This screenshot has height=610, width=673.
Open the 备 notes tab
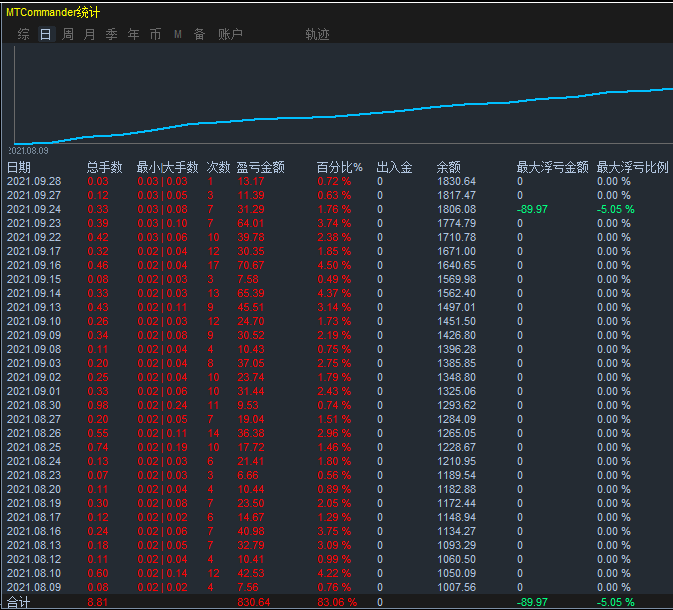tap(199, 34)
